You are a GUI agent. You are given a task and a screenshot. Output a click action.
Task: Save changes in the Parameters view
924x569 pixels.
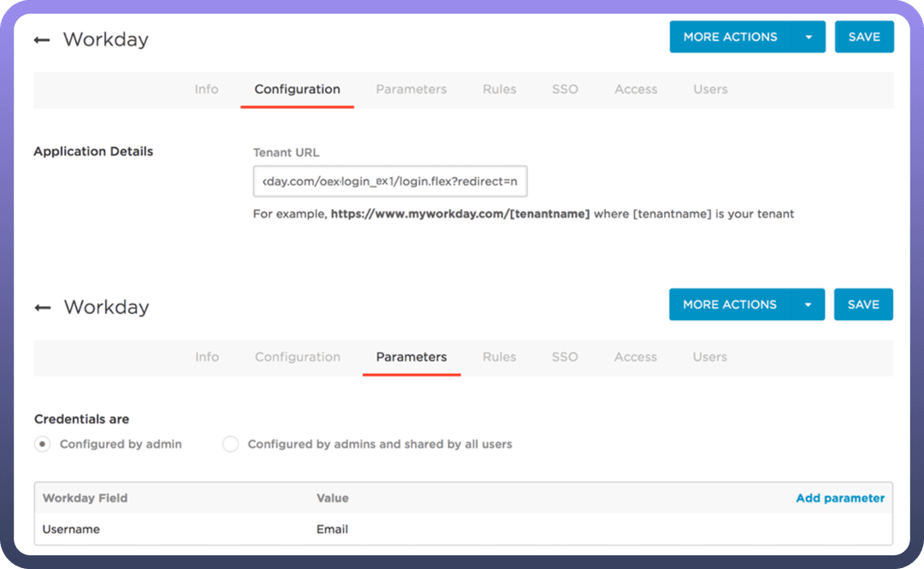[x=863, y=305]
